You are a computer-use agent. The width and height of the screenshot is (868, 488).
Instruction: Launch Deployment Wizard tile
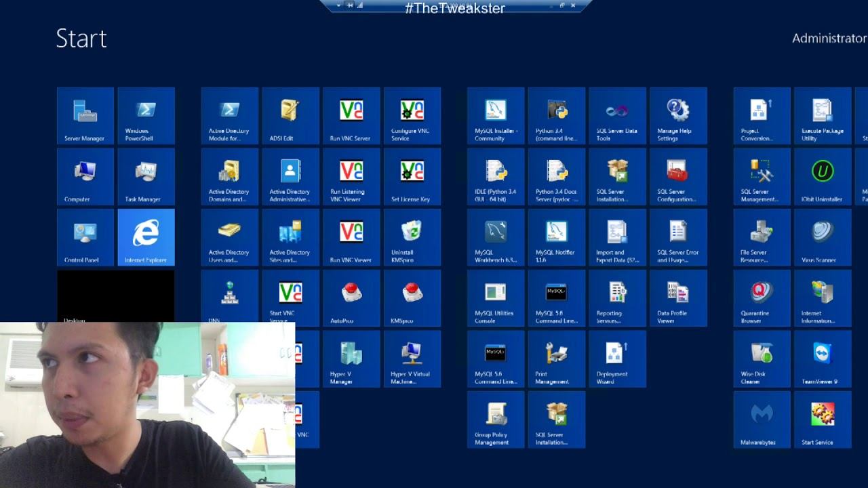click(x=618, y=359)
